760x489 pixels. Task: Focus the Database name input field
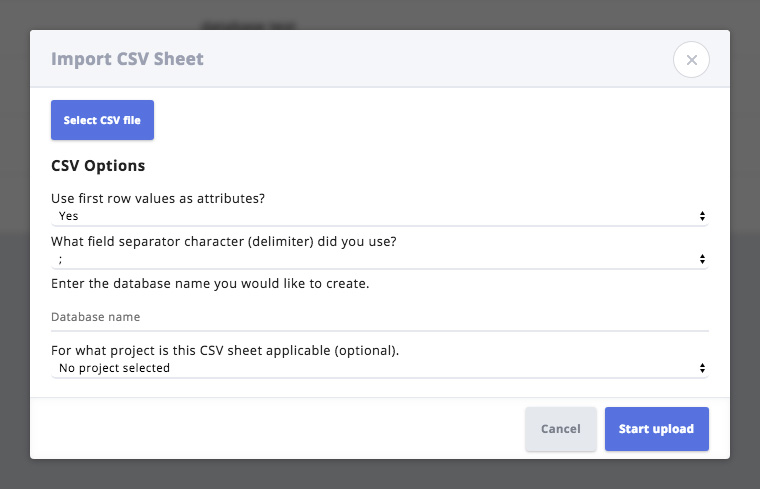tap(380, 317)
